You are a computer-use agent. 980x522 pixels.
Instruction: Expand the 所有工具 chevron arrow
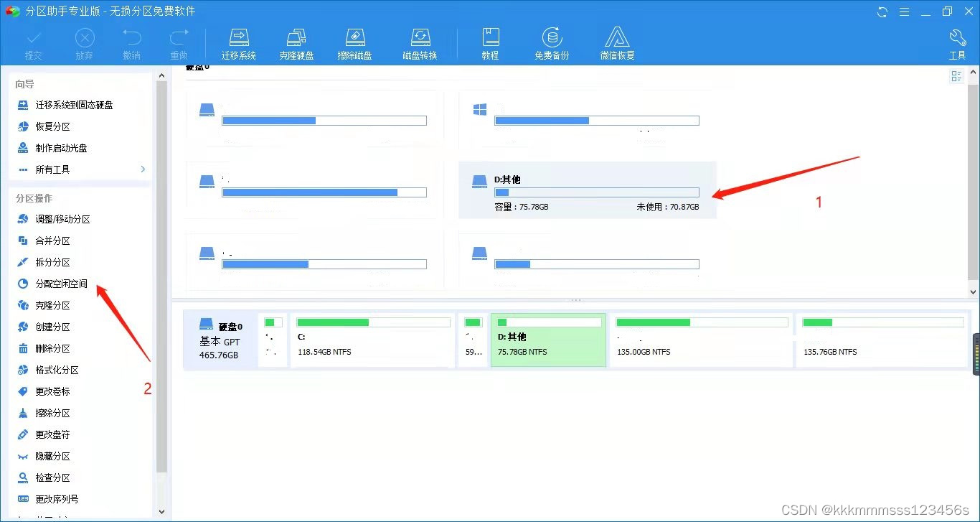click(143, 169)
